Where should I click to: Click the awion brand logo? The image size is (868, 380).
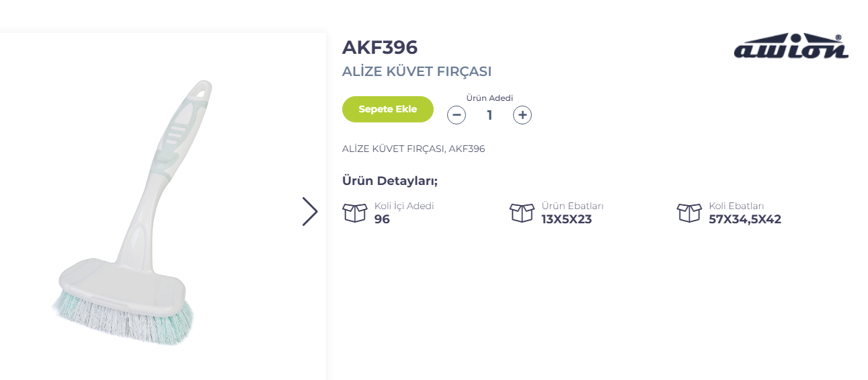click(x=791, y=47)
